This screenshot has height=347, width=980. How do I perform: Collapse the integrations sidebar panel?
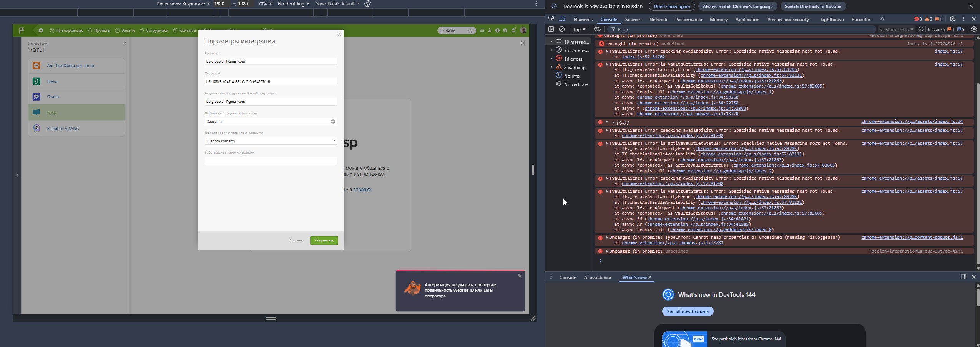[x=125, y=43]
